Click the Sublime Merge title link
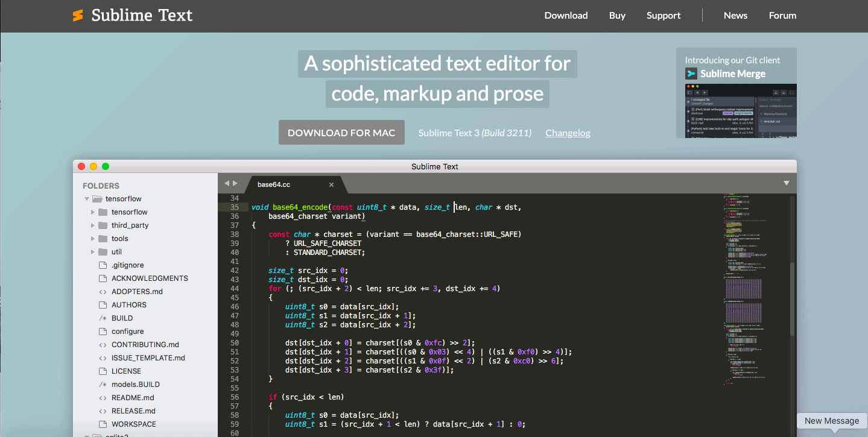The height and width of the screenshot is (437, 868). click(733, 74)
